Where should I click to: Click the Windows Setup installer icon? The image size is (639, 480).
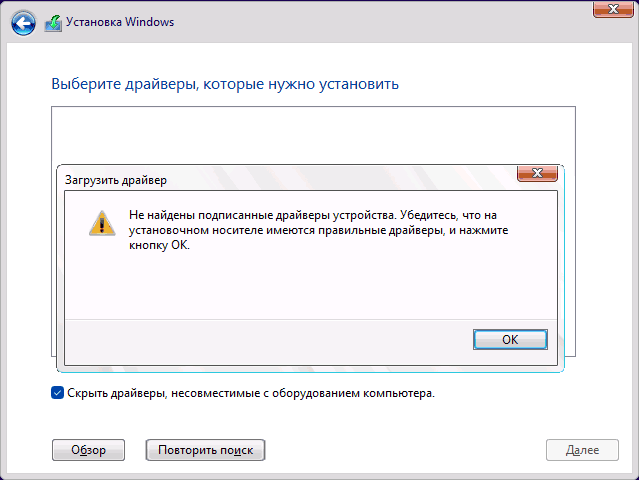click(x=53, y=23)
